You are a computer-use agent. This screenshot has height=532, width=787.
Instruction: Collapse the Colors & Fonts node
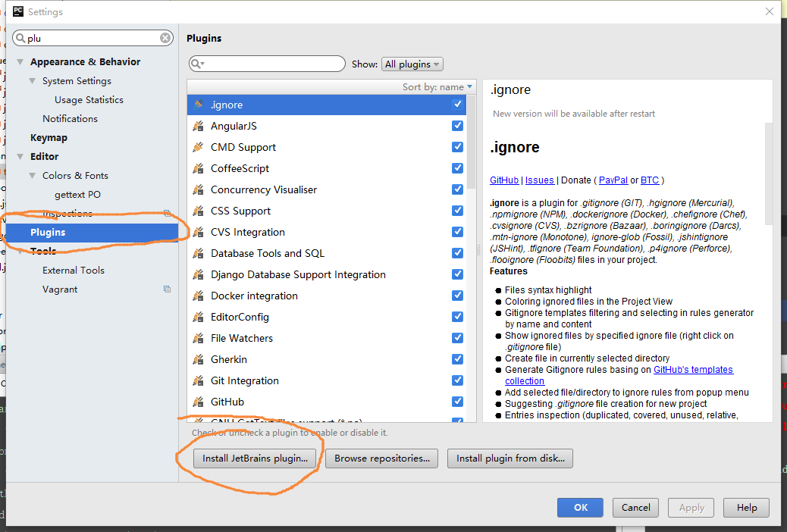32,176
